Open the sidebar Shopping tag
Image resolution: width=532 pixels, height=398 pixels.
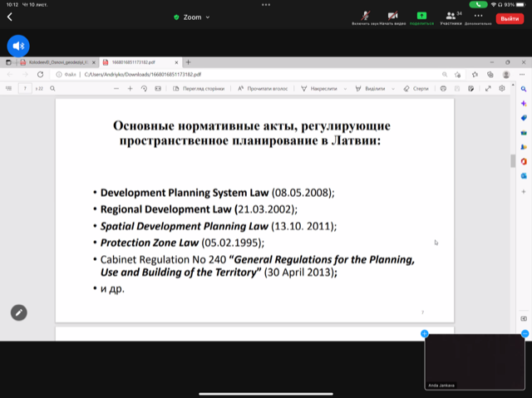tap(524, 118)
